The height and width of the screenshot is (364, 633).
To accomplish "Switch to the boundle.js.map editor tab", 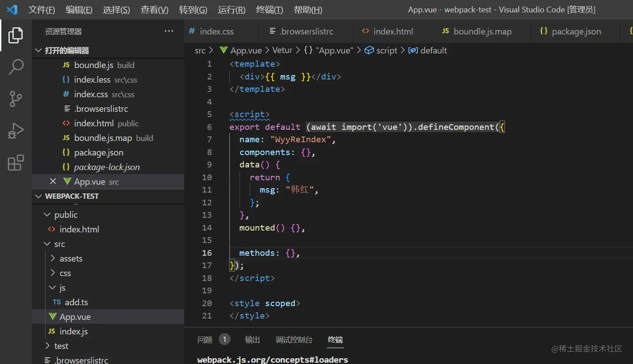I will (x=482, y=31).
